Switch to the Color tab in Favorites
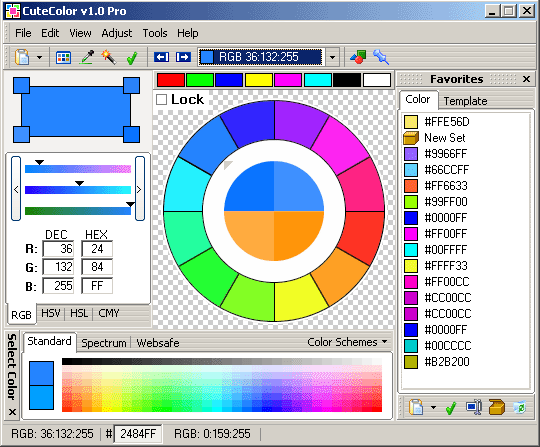The height and width of the screenshot is (447, 540). point(418,99)
